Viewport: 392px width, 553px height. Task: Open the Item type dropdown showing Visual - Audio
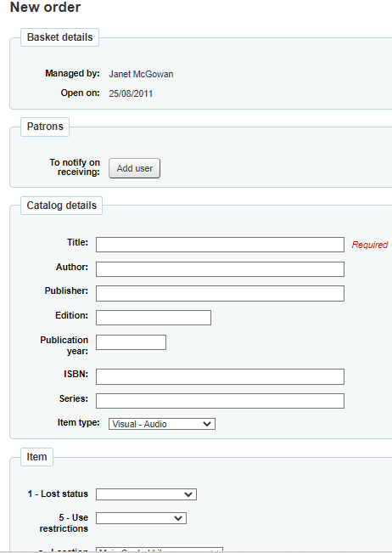(x=162, y=424)
